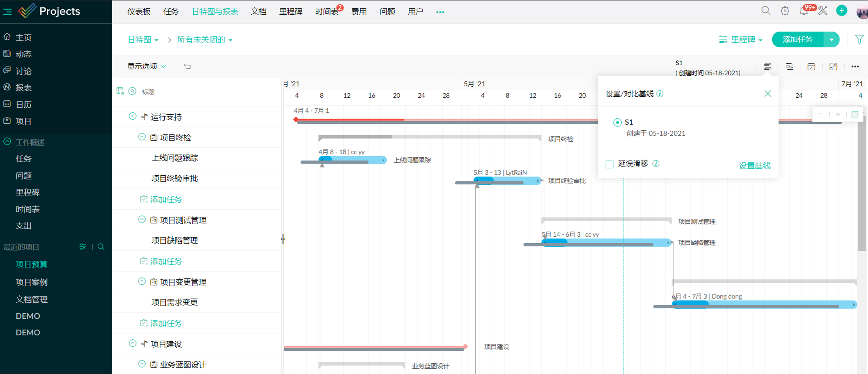Open the 添加任务 button dropdown arrow

[x=831, y=39]
